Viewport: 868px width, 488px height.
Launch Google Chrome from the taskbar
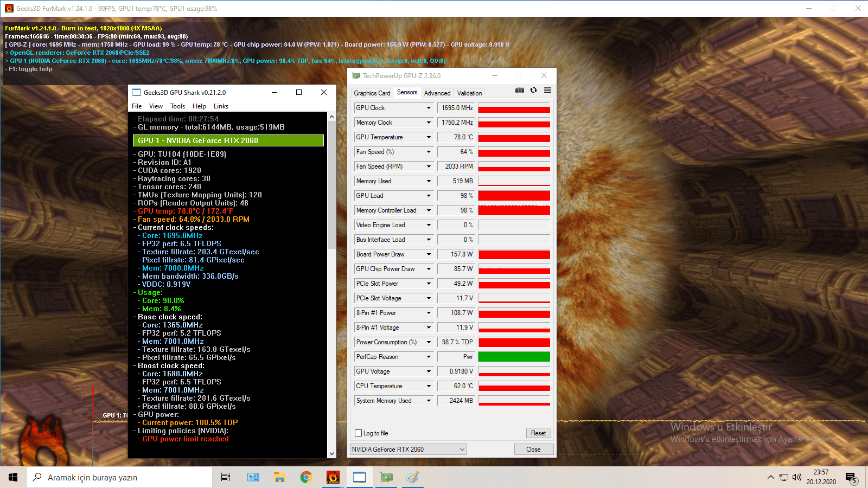(x=306, y=477)
